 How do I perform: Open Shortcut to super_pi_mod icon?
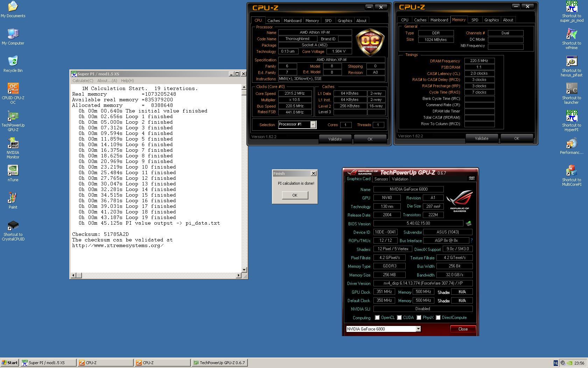click(x=572, y=12)
